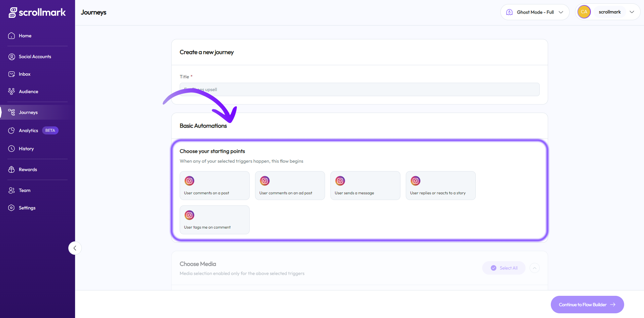Click the Audience people icon
The width and height of the screenshot is (644, 318).
(x=11, y=91)
